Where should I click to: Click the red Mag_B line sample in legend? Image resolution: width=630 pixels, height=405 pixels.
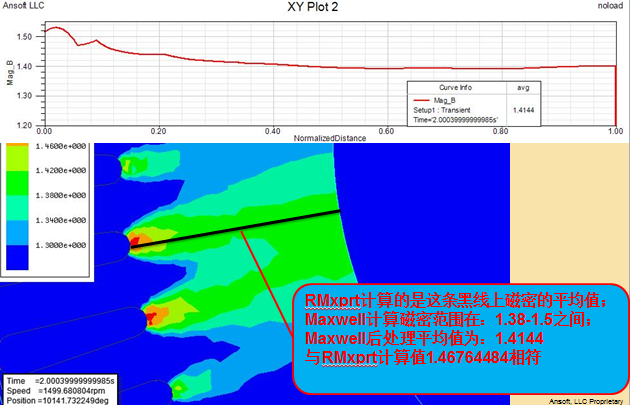pos(421,100)
